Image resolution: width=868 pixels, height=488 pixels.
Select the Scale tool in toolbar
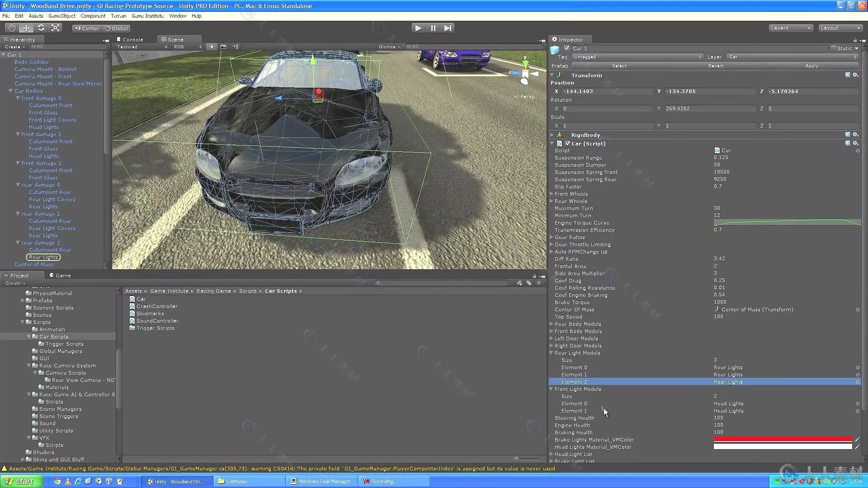coord(56,28)
